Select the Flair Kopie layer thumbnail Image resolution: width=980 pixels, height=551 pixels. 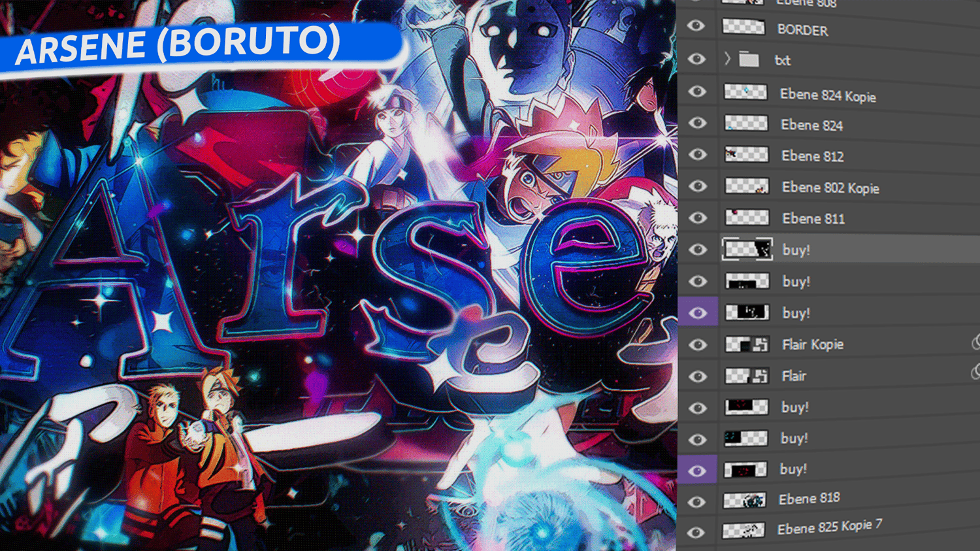point(747,344)
